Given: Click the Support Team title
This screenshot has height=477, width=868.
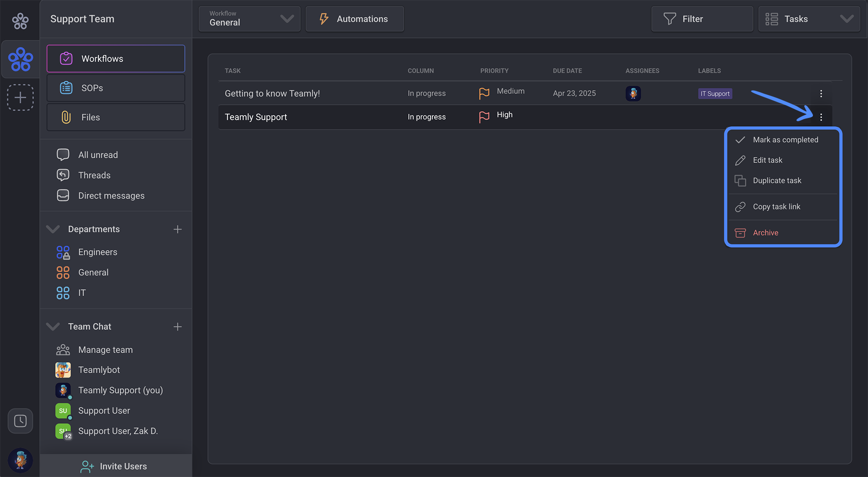Looking at the screenshot, I should [x=82, y=19].
